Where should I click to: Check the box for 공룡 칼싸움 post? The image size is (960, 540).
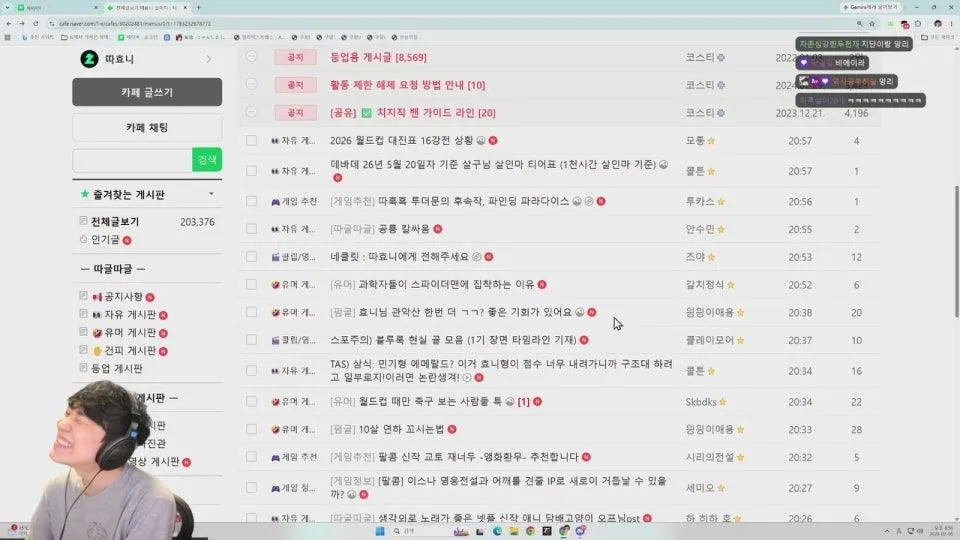click(x=252, y=228)
